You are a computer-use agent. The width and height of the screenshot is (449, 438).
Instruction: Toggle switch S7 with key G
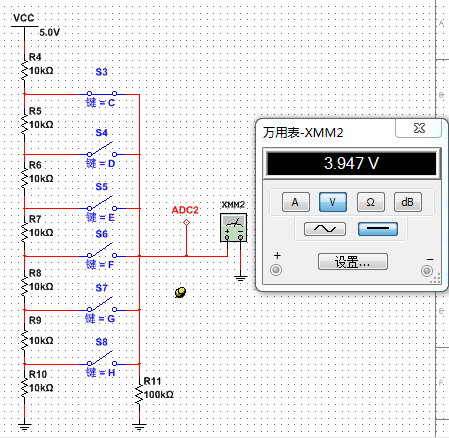coord(102,305)
